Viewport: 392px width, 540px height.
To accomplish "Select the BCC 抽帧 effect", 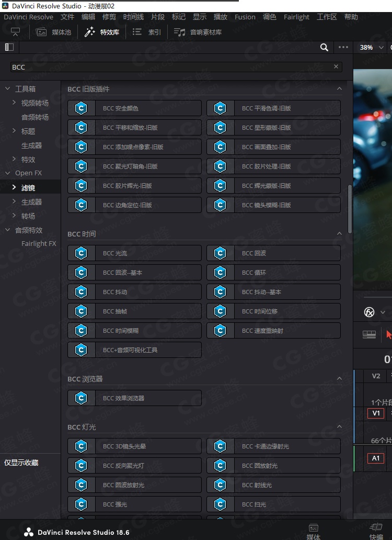I will point(134,311).
